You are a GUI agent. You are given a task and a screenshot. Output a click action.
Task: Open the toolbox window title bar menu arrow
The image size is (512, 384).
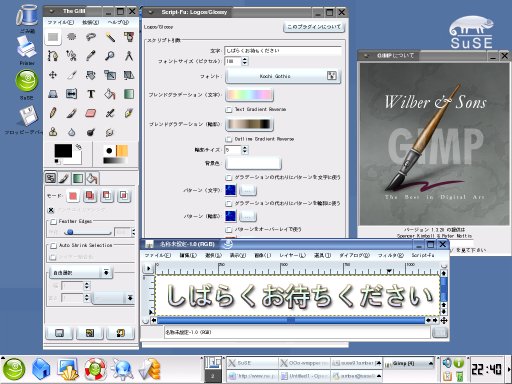tap(52, 11)
